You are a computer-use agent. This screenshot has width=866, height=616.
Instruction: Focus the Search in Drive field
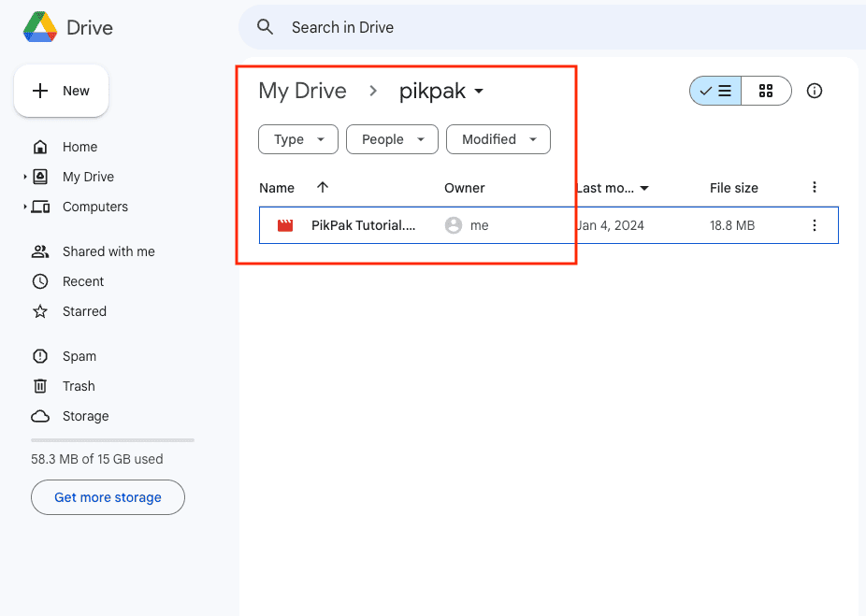553,27
